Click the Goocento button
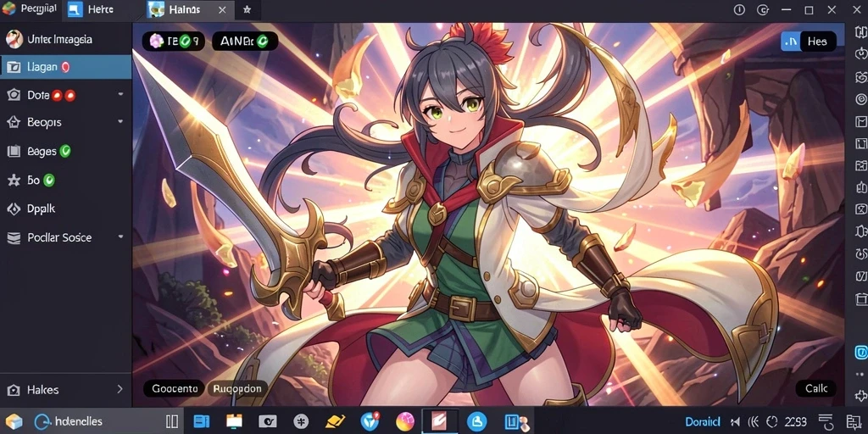The width and height of the screenshot is (868, 434). (175, 388)
